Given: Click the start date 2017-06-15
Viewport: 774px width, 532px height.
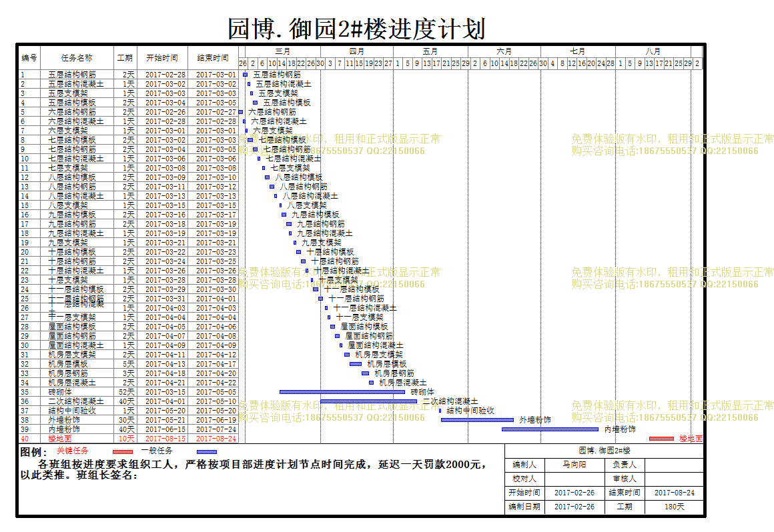Looking at the screenshot, I should (x=165, y=429).
